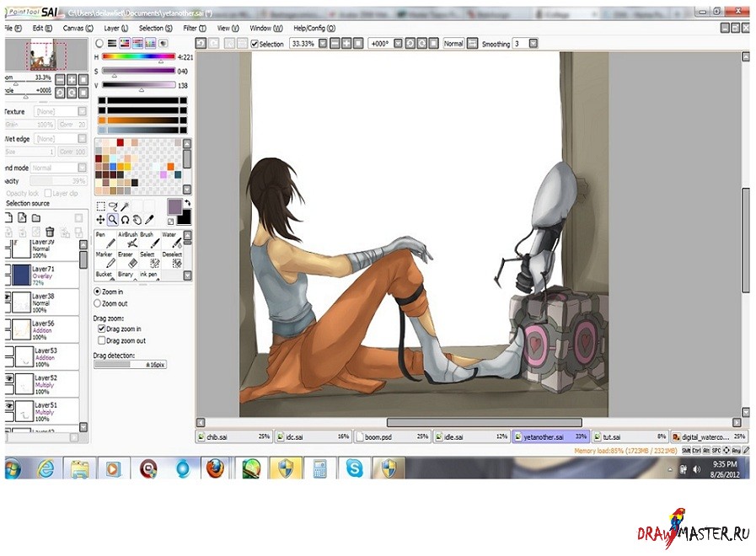Screen dimensions: 756x556
Task: Select the Zoom out radio button
Action: (x=97, y=303)
